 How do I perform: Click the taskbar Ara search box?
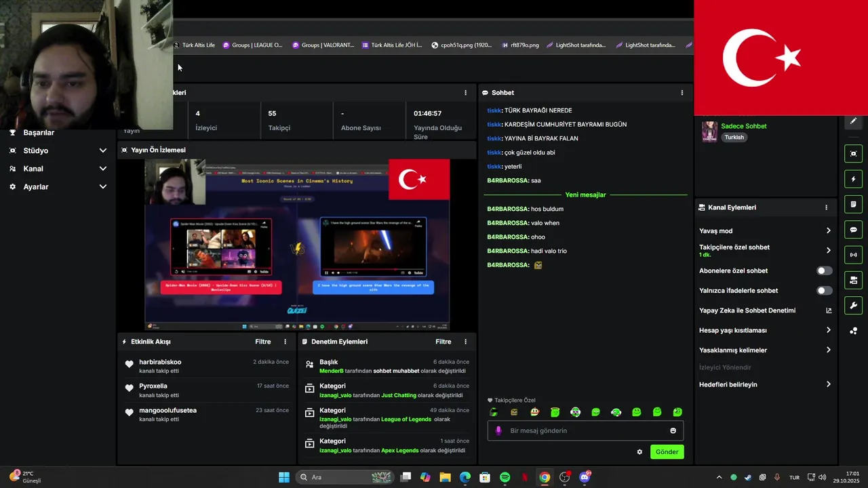click(x=346, y=477)
